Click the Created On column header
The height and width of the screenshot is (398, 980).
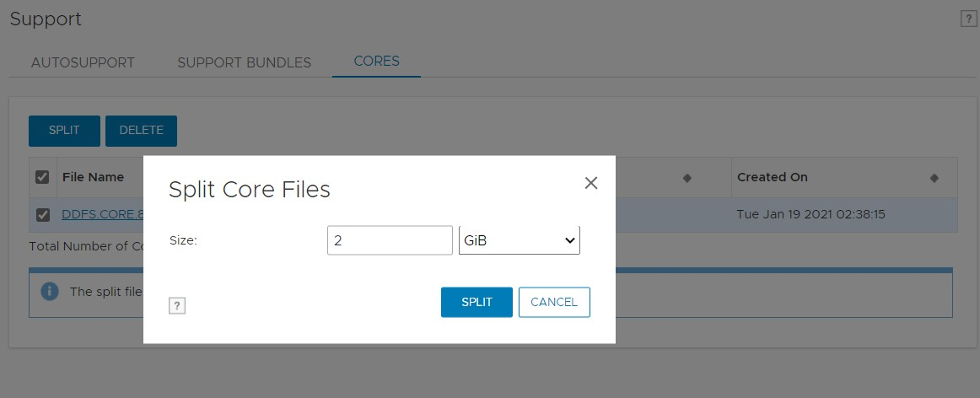pyautogui.click(x=772, y=177)
